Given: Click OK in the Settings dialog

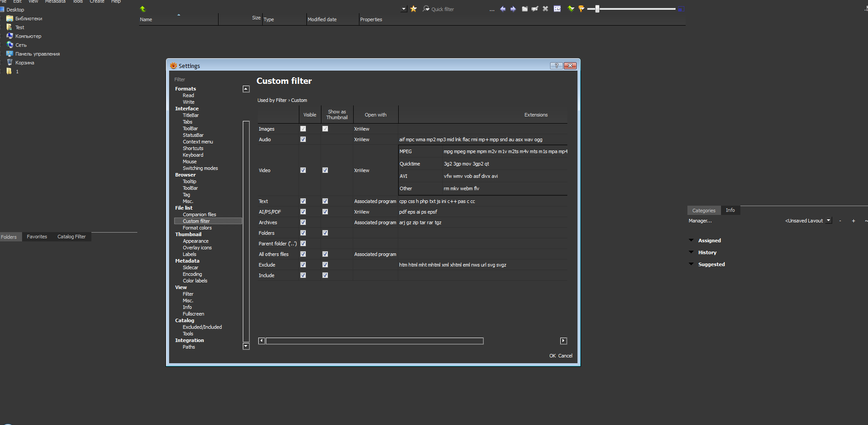Looking at the screenshot, I should coord(552,356).
